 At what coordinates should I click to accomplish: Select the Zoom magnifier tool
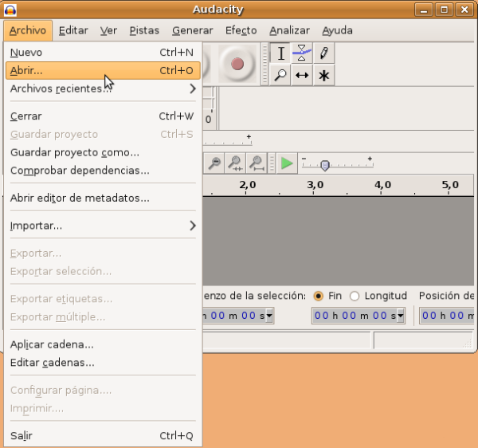(280, 75)
